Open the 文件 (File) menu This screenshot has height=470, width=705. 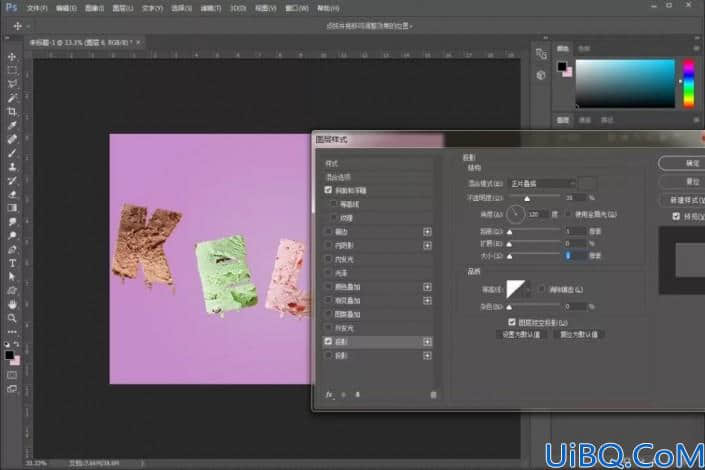(x=37, y=8)
